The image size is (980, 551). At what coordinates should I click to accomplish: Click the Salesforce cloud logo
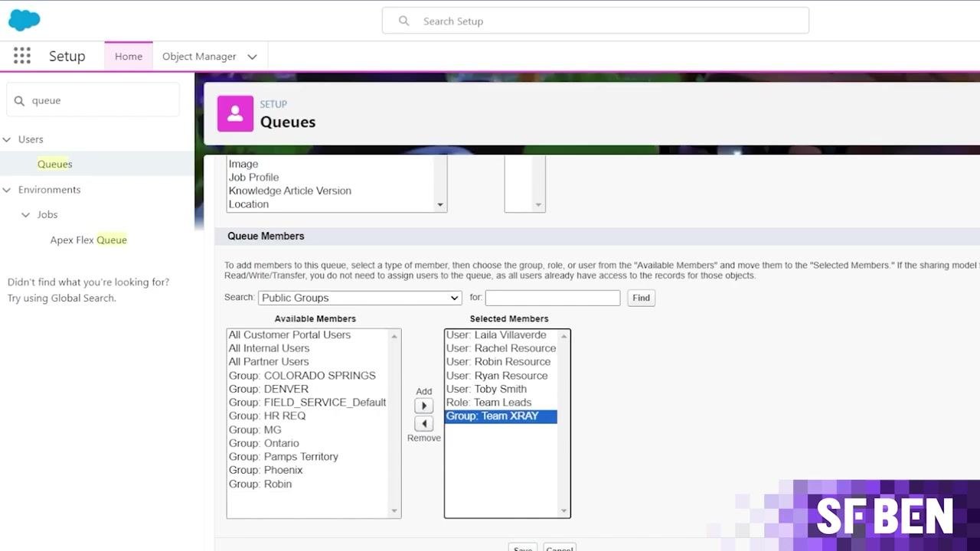24,21
